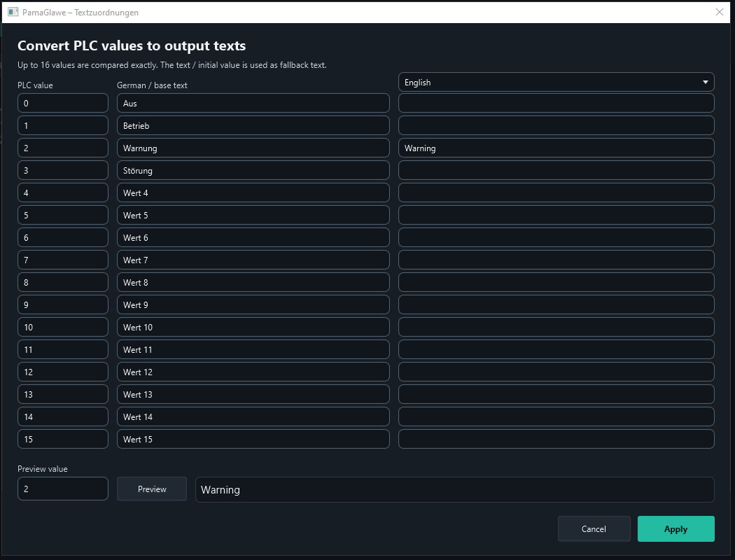Click the preview output field showing Warning
This screenshot has height=560, width=735.
click(x=455, y=489)
